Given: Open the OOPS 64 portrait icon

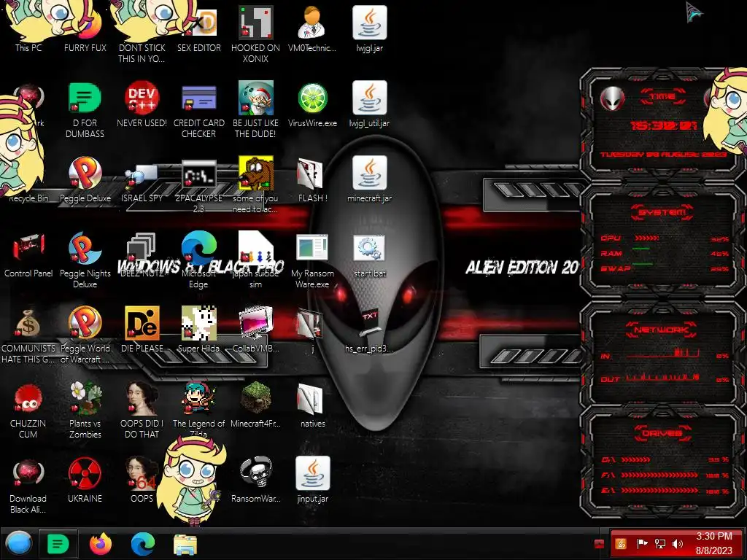Looking at the screenshot, I should [x=142, y=473].
